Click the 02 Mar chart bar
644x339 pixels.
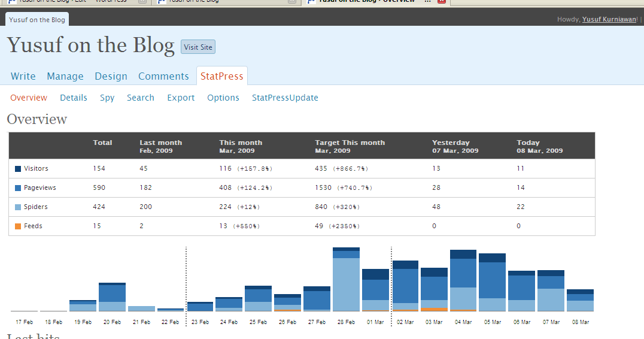click(405, 286)
